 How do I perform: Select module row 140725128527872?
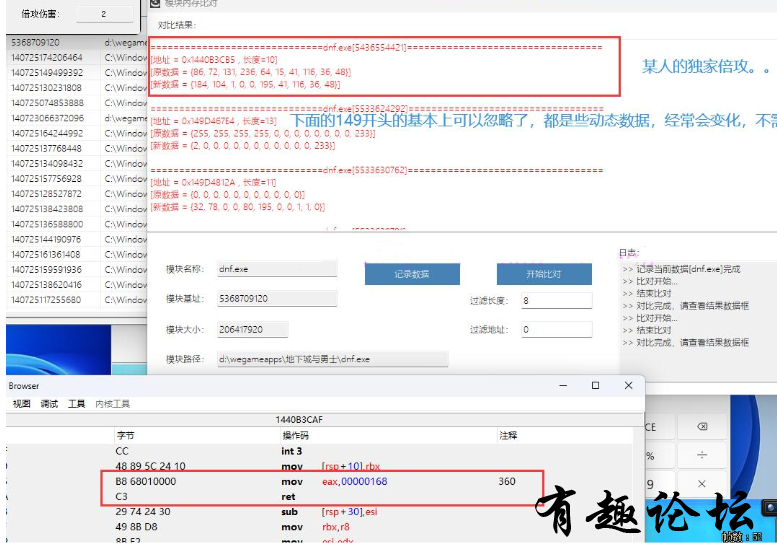(77, 194)
